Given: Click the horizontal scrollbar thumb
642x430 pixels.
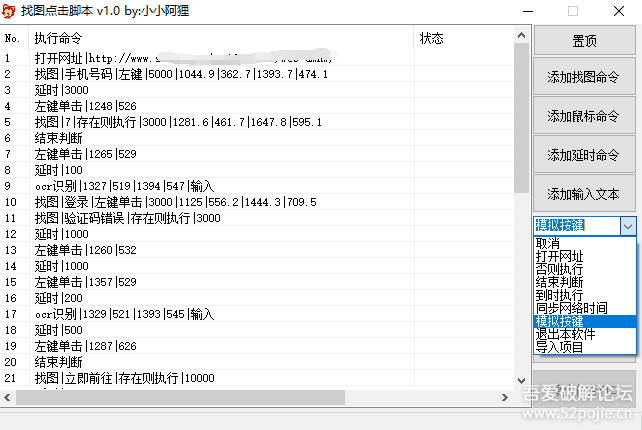Looking at the screenshot, I should tap(180, 397).
